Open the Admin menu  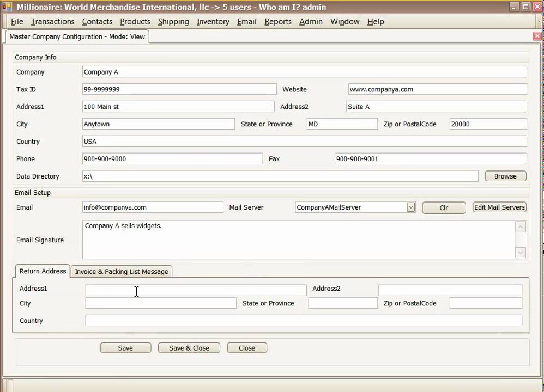click(311, 21)
